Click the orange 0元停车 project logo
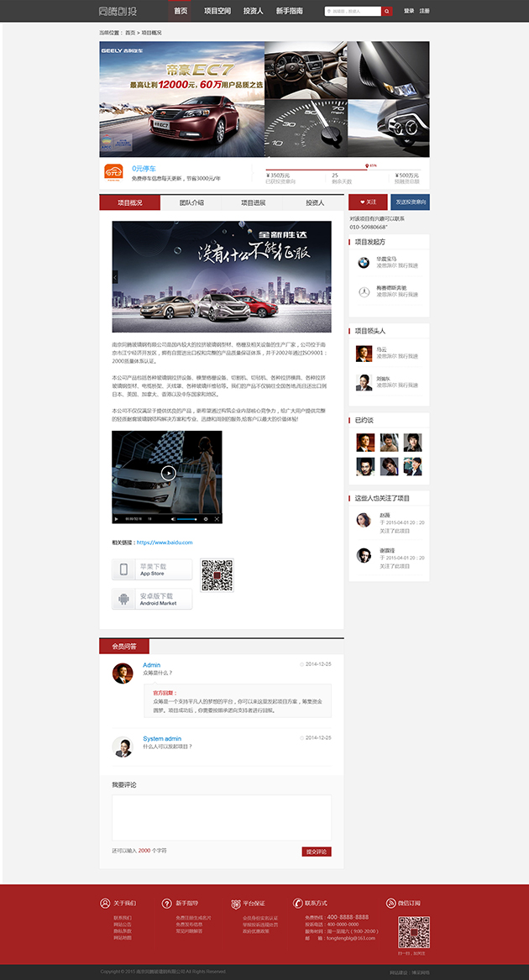Image resolution: width=529 pixels, height=980 pixels. [114, 172]
